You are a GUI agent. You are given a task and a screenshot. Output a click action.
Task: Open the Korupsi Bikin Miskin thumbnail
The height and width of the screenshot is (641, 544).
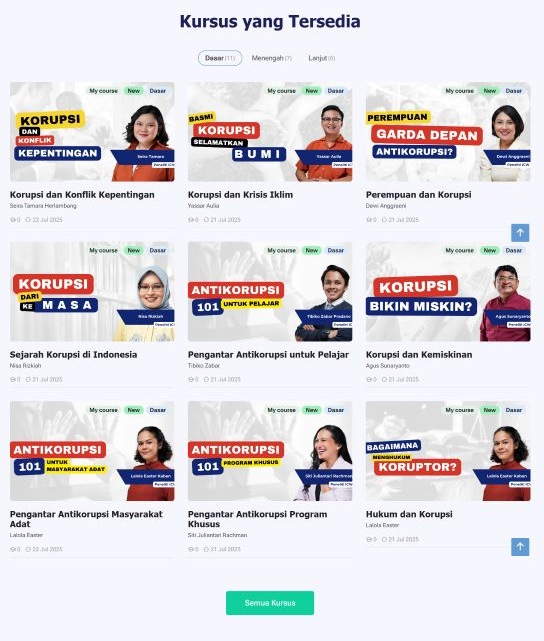tap(448, 291)
